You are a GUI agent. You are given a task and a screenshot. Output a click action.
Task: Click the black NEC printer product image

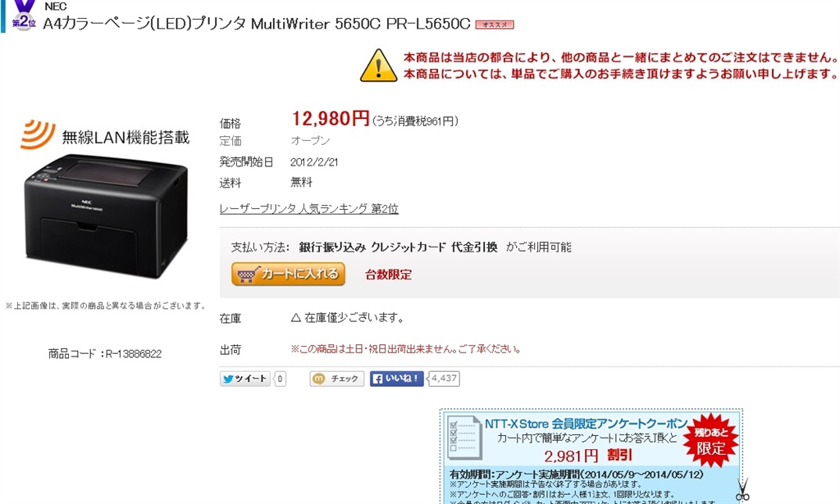[106, 216]
